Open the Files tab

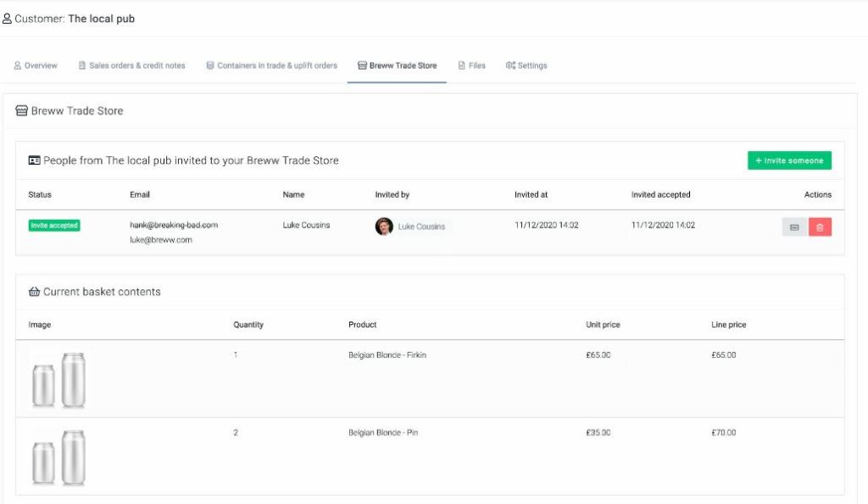pos(471,65)
